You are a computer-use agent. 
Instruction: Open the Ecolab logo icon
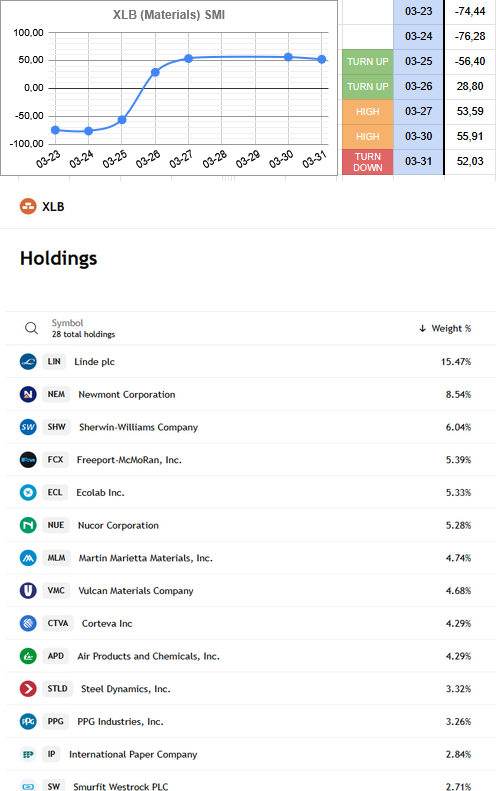(28, 492)
